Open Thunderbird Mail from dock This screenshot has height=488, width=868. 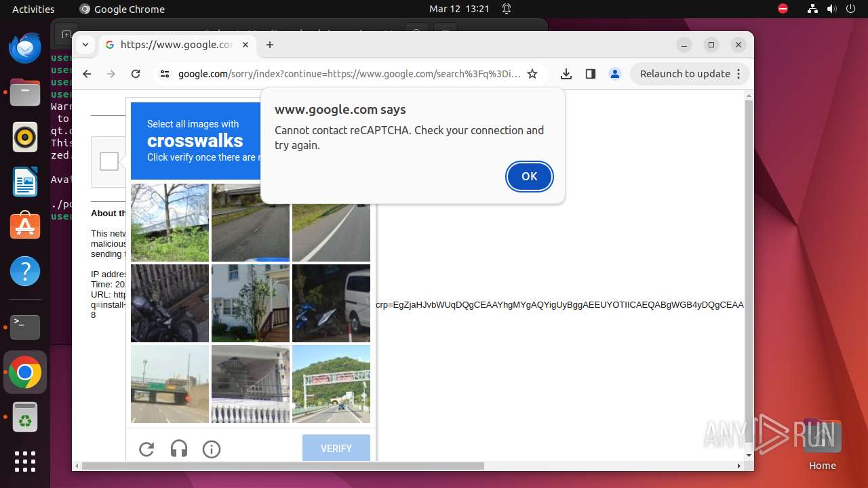click(25, 48)
